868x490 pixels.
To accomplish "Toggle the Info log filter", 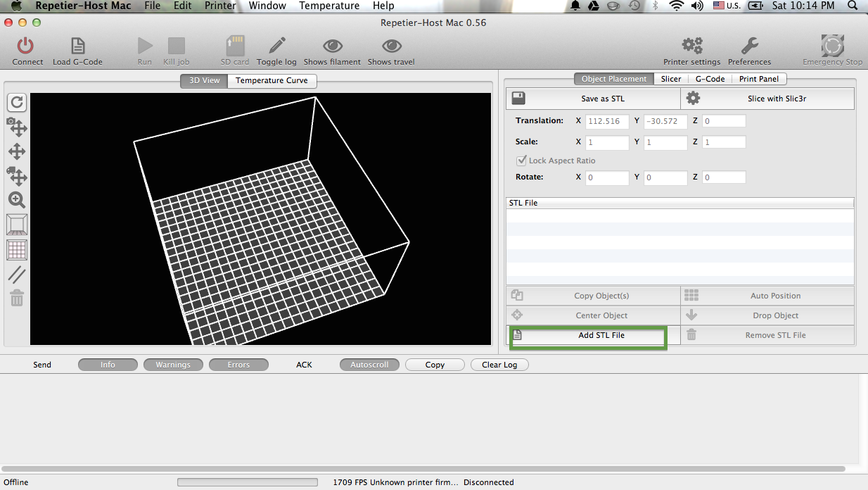I will tap(108, 365).
